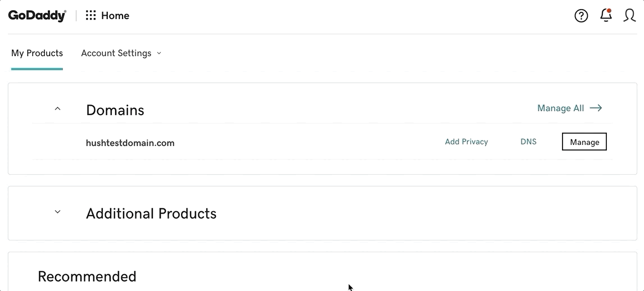
Task: Open the hushtestdomain.com domain entry
Action: (x=130, y=143)
